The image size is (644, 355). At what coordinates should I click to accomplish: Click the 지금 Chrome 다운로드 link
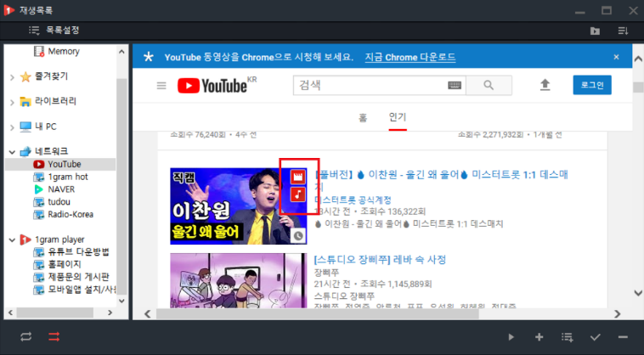pos(410,57)
